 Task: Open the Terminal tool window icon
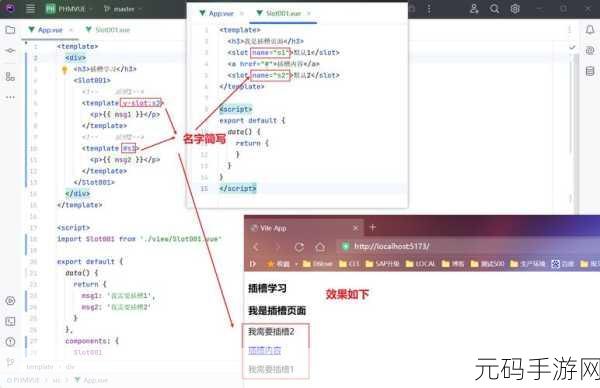pyautogui.click(x=10, y=321)
